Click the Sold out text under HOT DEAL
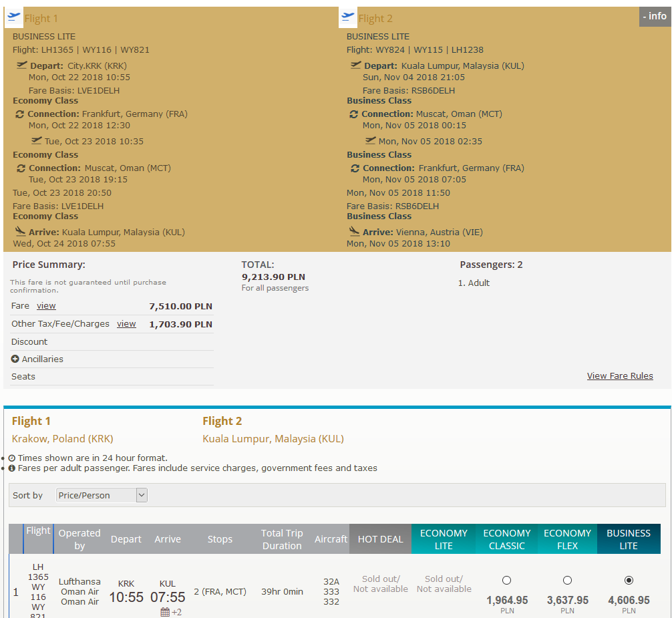The width and height of the screenshot is (672, 618). pyautogui.click(x=381, y=584)
